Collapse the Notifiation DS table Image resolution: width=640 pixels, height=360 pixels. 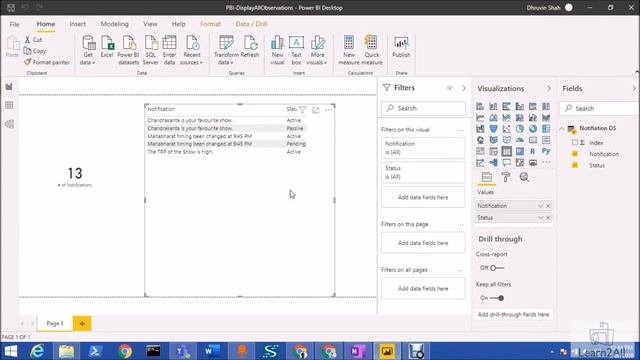[x=562, y=129]
